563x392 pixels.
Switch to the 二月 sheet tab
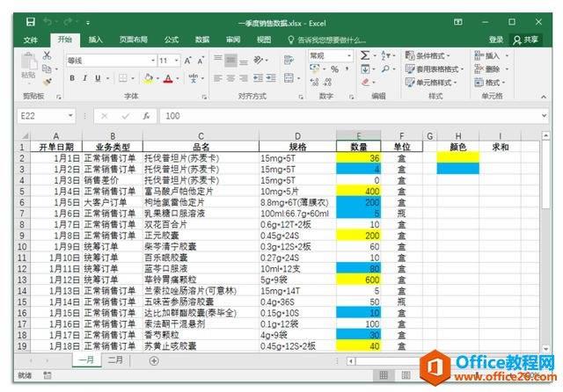(115, 359)
